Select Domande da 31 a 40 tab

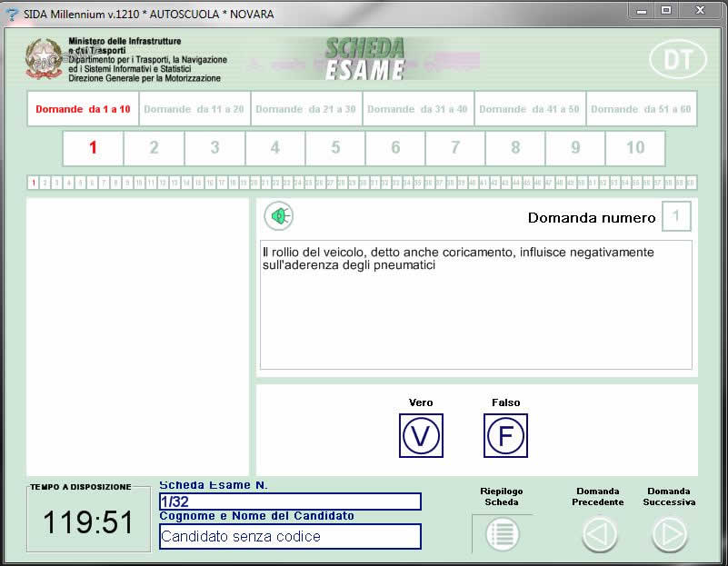[417, 109]
